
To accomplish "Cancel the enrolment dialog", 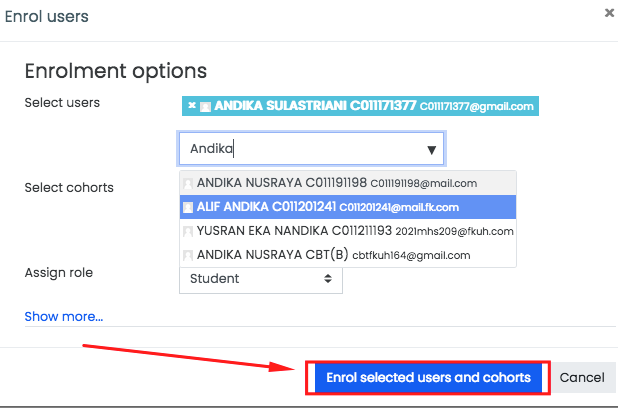I will (x=581, y=377).
